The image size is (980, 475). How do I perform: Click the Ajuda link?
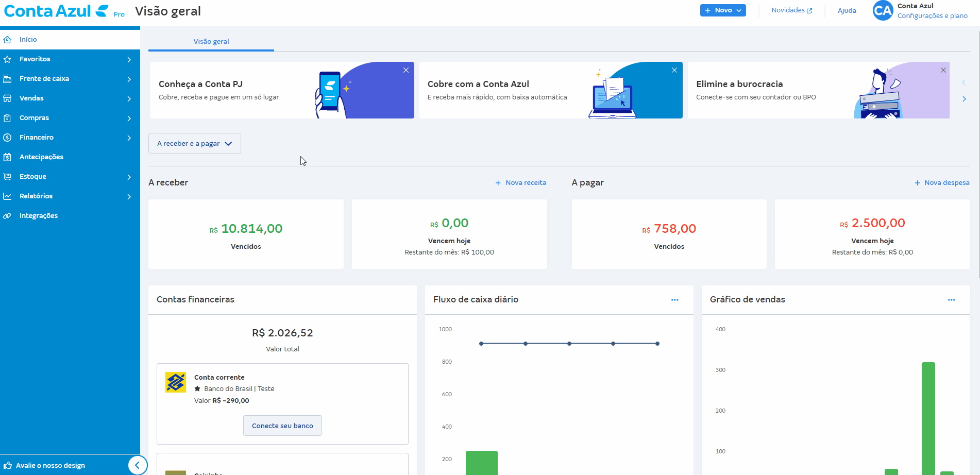[x=847, y=10]
